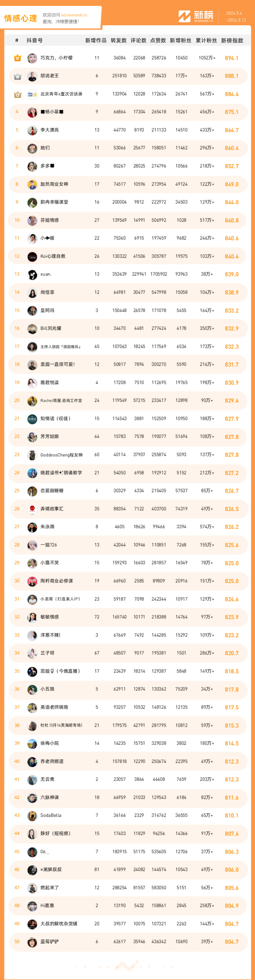The height and width of the screenshot is (980, 255).
Task: Select the 2024.5.6-2024.5.12 date range
Action: (236, 17)
